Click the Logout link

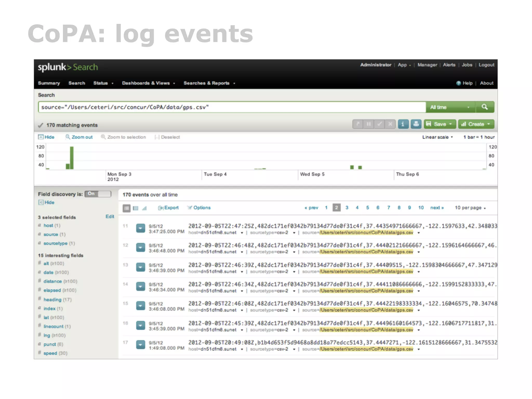pos(486,65)
